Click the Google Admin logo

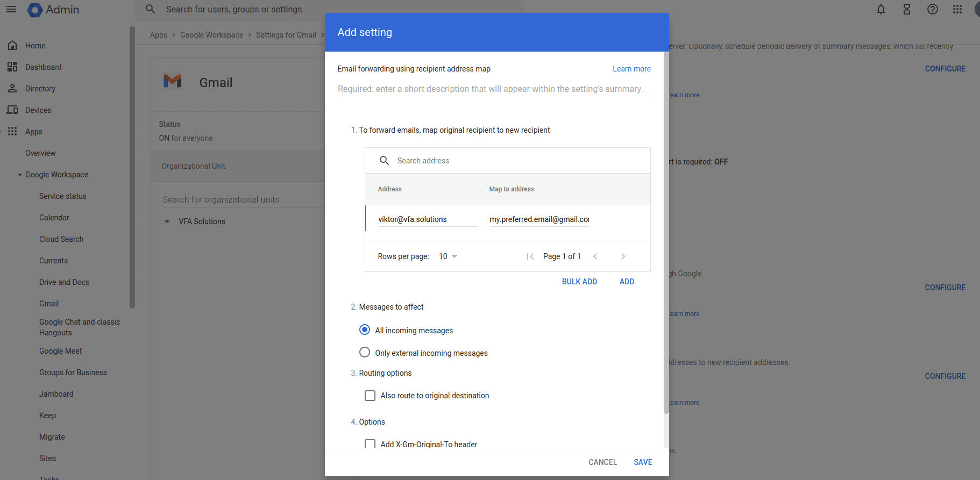click(x=53, y=10)
